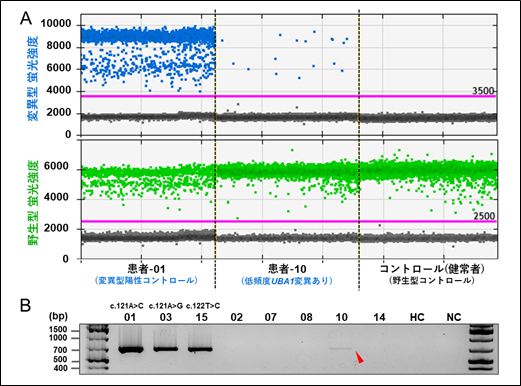521x386 pixels.
Task: Click the c.122T>C mutation label
Action: click(203, 306)
